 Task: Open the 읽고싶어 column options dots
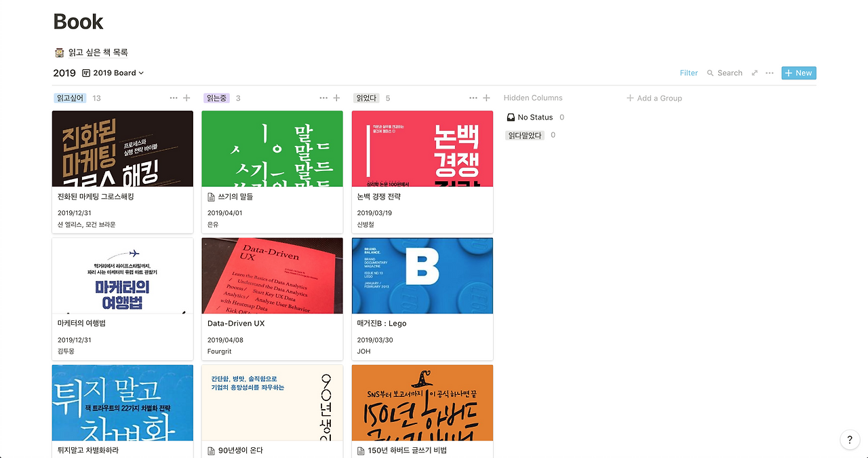click(x=174, y=98)
